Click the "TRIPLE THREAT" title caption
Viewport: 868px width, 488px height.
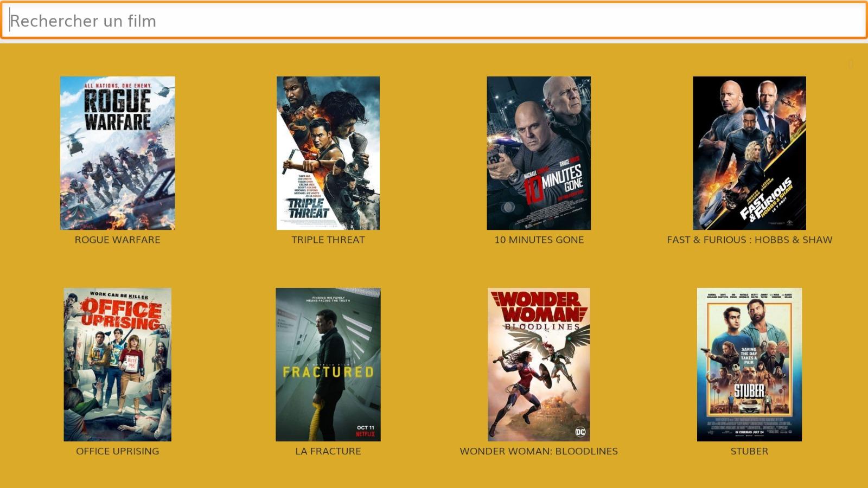328,240
